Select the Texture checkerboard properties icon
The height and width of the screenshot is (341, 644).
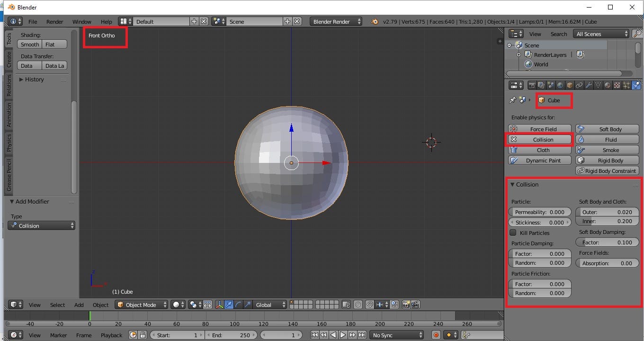(x=617, y=85)
